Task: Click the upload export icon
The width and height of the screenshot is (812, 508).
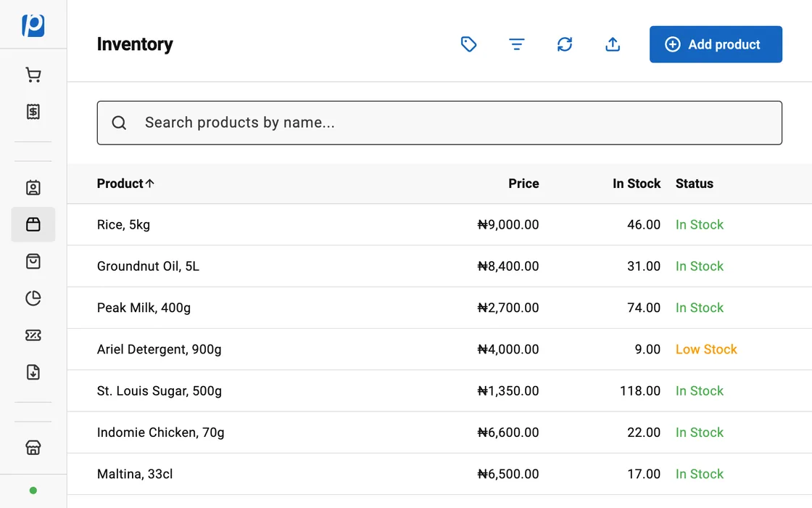Action: [x=613, y=44]
